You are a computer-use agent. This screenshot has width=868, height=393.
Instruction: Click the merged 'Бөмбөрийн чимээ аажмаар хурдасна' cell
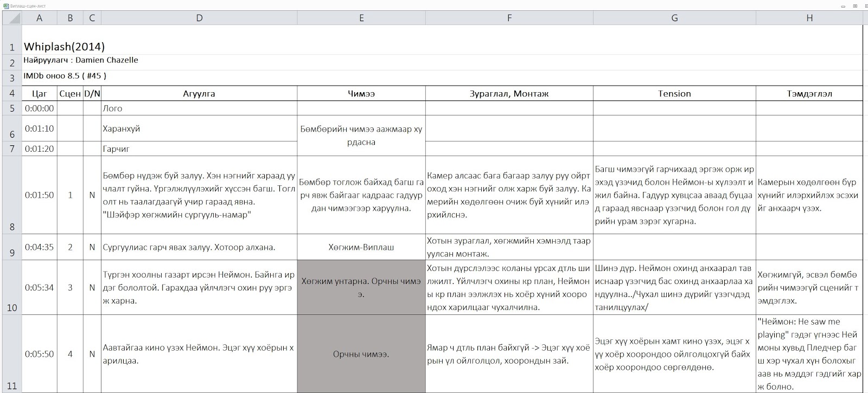(x=361, y=136)
